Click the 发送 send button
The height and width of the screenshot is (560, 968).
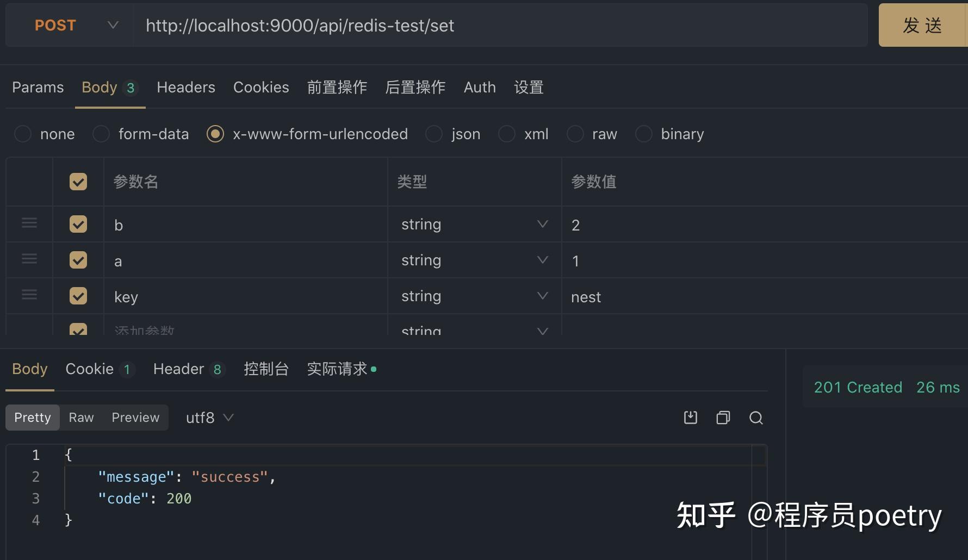tap(923, 25)
